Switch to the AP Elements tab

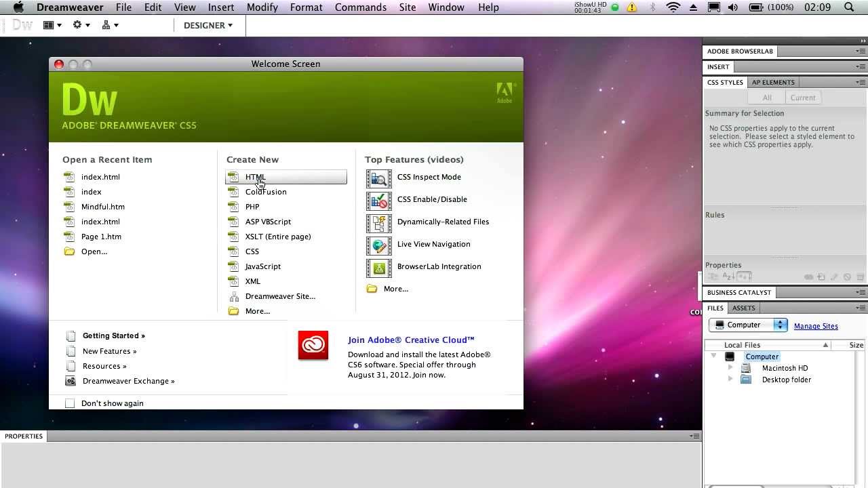773,82
